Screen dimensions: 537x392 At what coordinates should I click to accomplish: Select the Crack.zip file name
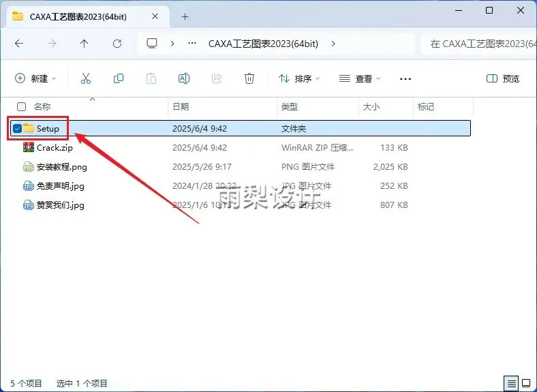55,148
